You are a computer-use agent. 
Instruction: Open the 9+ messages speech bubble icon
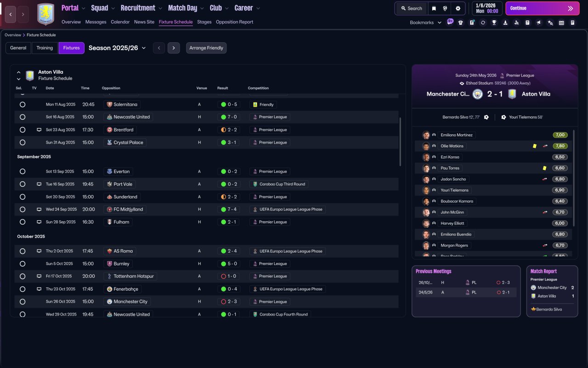[x=450, y=22]
